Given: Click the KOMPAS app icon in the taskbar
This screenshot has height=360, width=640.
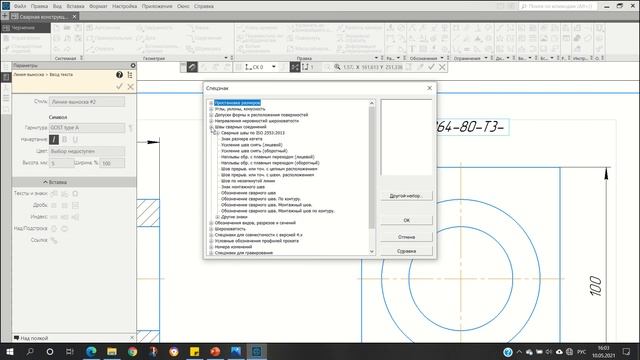Looking at the screenshot, I should click(256, 351).
